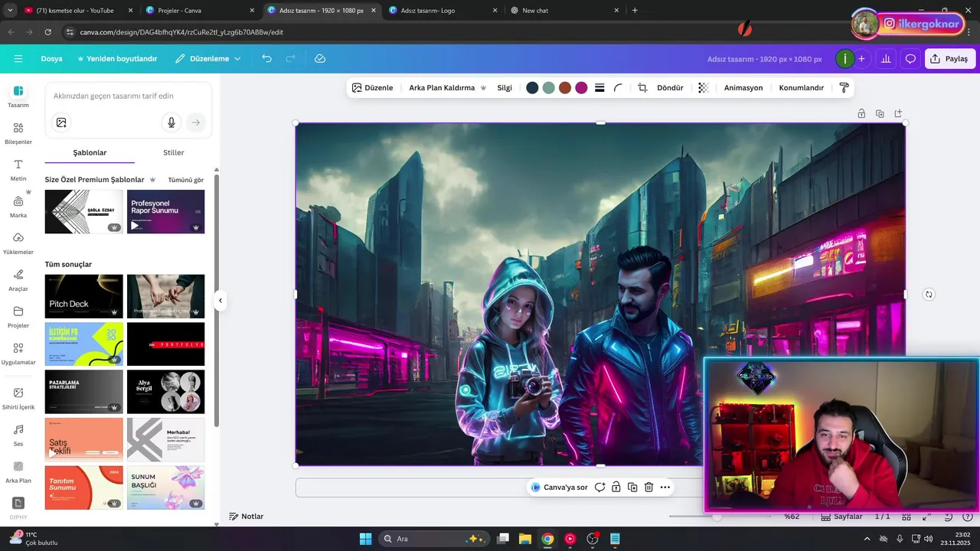Toggle fullscreen presentation icon in footer

pos(926,517)
